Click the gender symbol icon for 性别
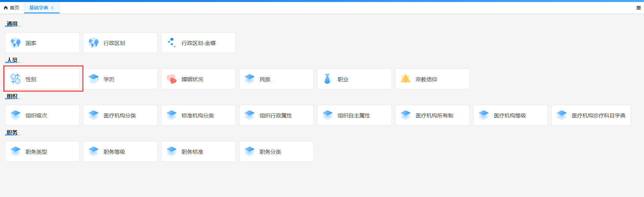Image resolution: width=644 pixels, height=197 pixels. pos(15,79)
